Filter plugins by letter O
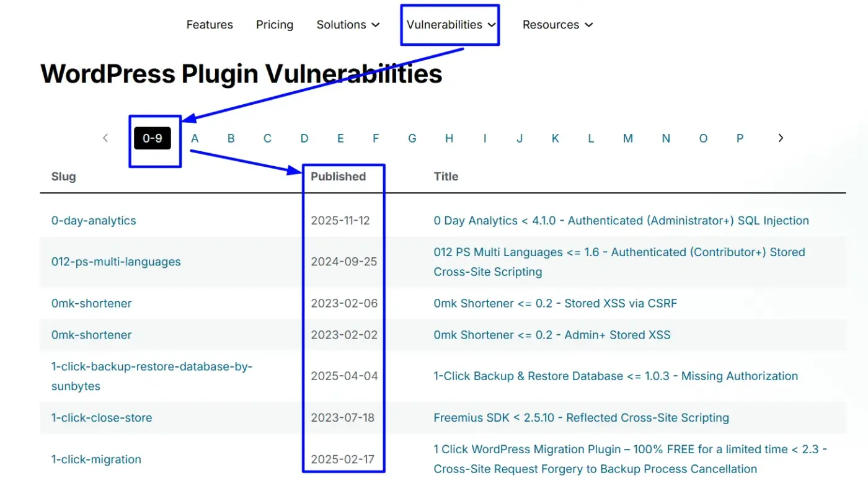 click(x=703, y=138)
